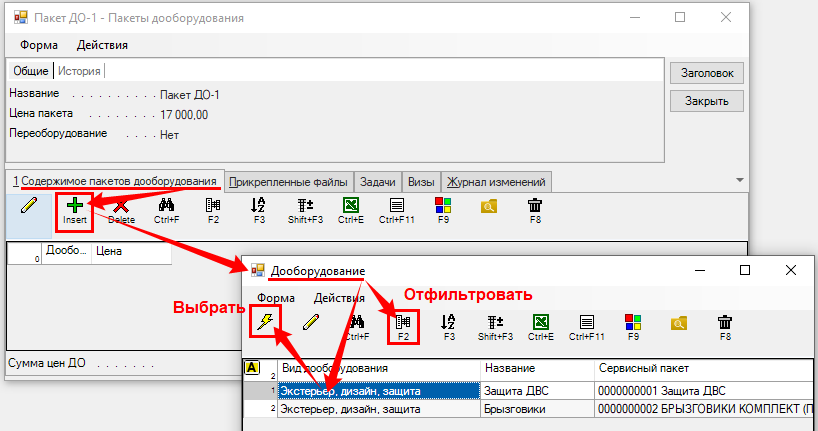Click the F2 filter icon in the Дооборудование window
This screenshot has width=818, height=431.
tap(403, 322)
